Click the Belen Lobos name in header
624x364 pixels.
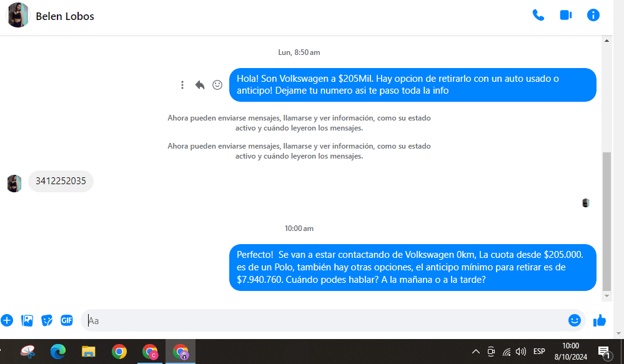[x=65, y=16]
